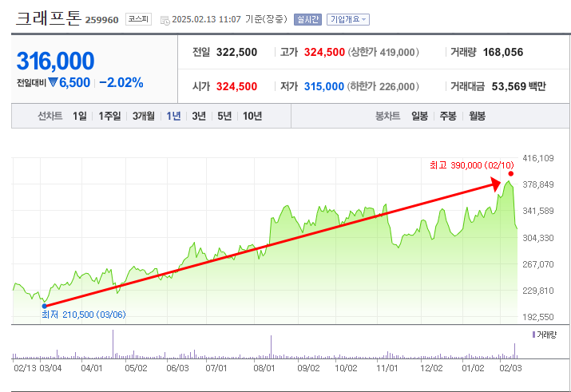Click x-axis date 11/01
This screenshot has width=571, height=392.
click(387, 368)
